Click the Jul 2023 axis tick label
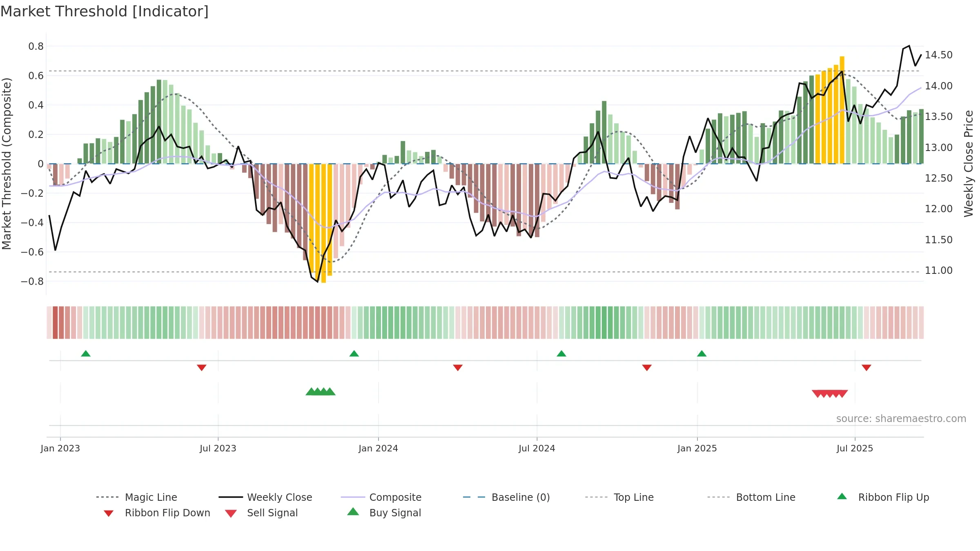This screenshot has height=551, width=980. (x=218, y=448)
